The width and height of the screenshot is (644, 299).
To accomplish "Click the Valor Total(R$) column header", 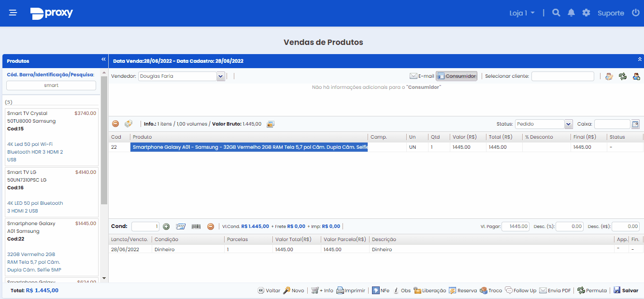I will 297,240.
